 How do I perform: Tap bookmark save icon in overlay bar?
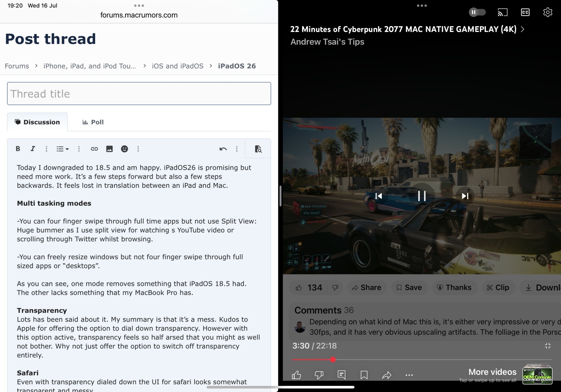click(364, 375)
